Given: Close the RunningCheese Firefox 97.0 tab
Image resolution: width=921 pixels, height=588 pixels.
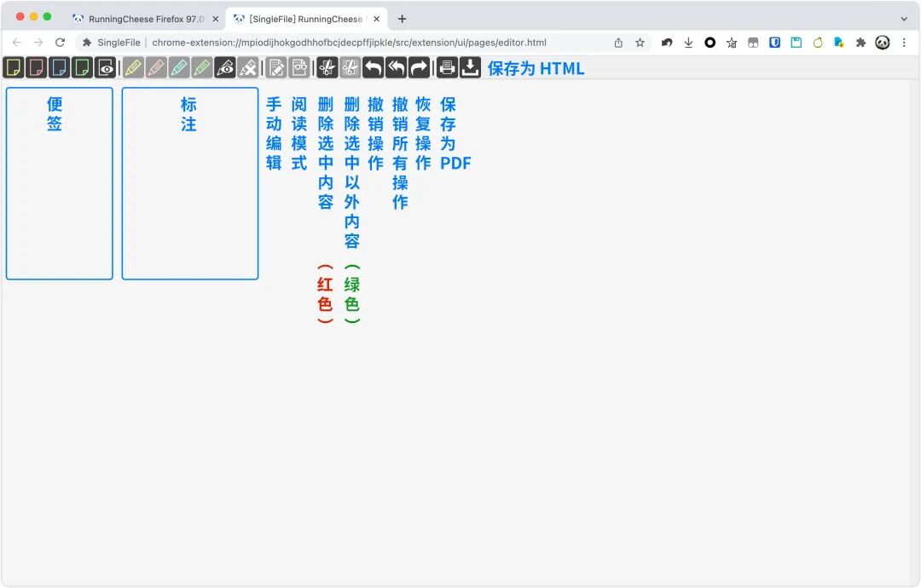Looking at the screenshot, I should (x=216, y=19).
